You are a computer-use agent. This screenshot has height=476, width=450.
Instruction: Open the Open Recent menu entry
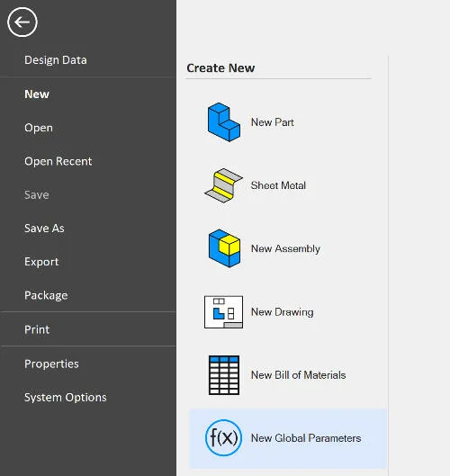click(x=58, y=161)
